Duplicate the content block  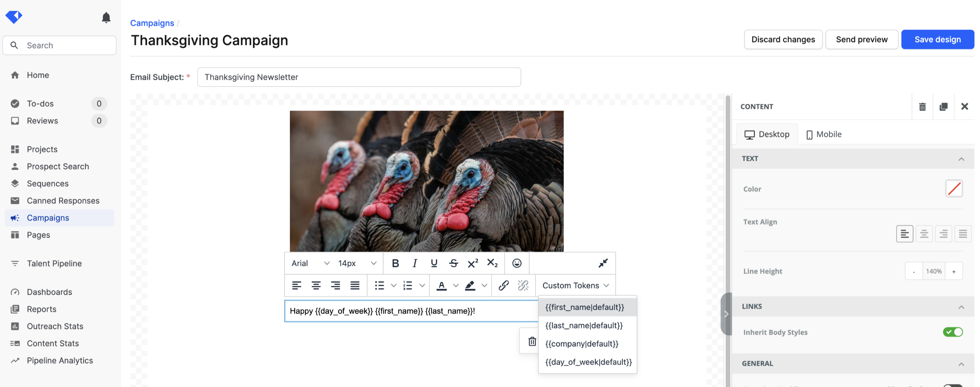[943, 107]
